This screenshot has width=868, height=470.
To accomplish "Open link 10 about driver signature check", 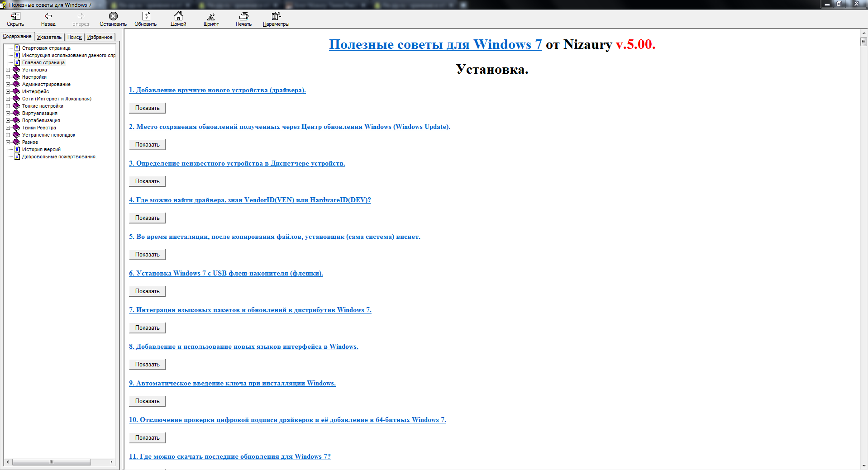I will click(287, 420).
